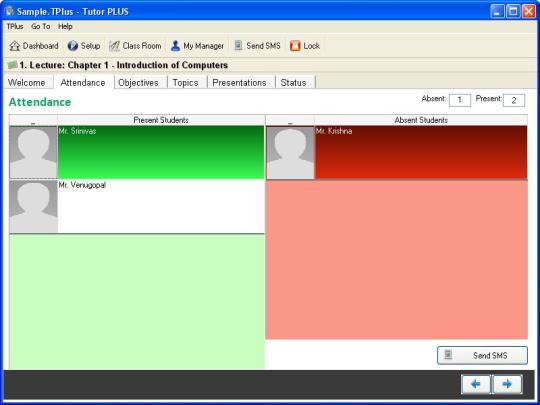The width and height of the screenshot is (540, 405).
Task: Select Mr. Krishna avatar photo
Action: pos(290,152)
